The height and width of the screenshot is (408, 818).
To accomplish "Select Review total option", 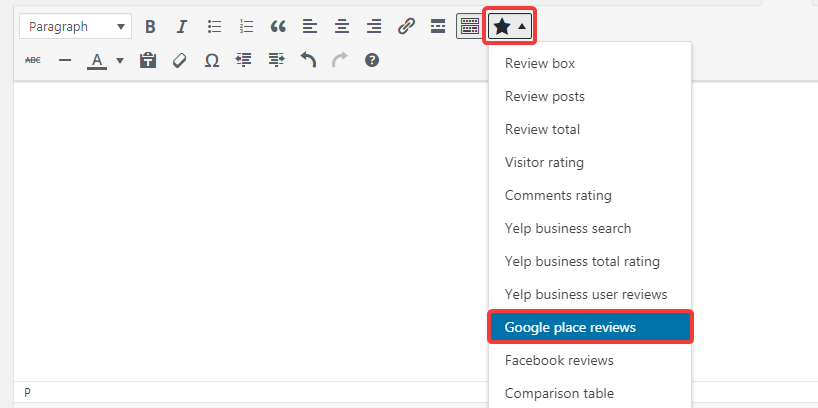I will (590, 129).
